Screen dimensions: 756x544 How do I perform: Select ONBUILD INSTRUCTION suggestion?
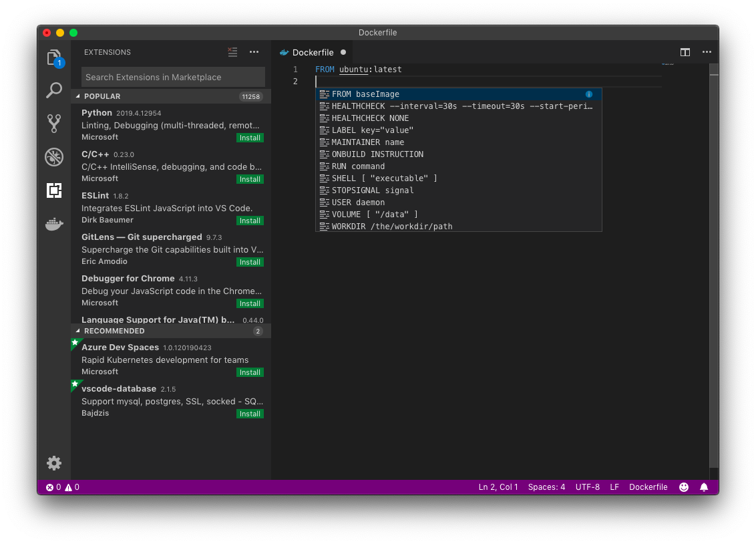459,154
